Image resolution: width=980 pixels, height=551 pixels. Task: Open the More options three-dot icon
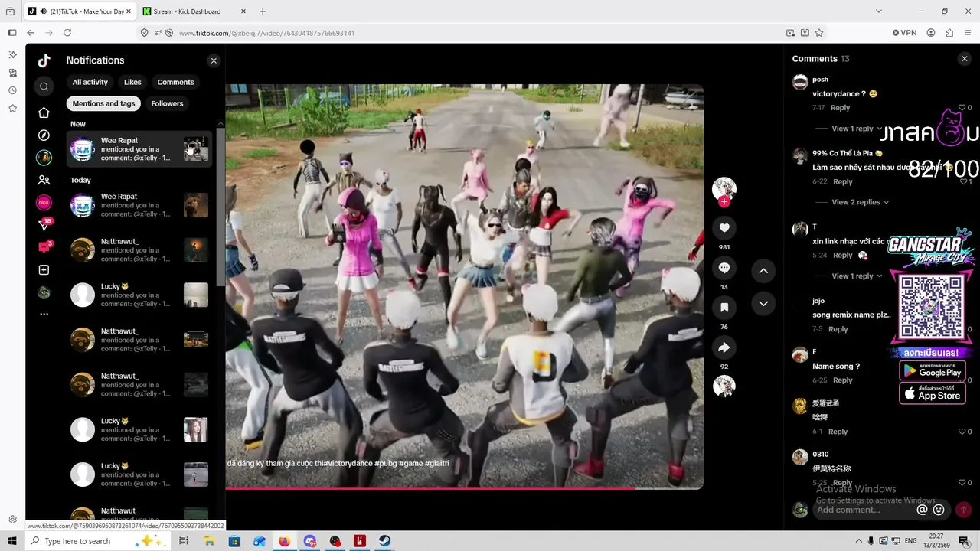pos(44,315)
